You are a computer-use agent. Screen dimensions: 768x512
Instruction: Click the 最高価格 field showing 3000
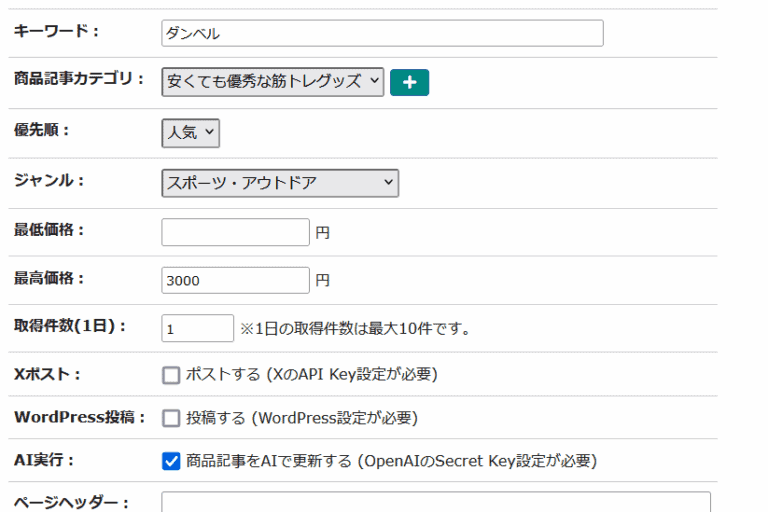[x=235, y=281]
